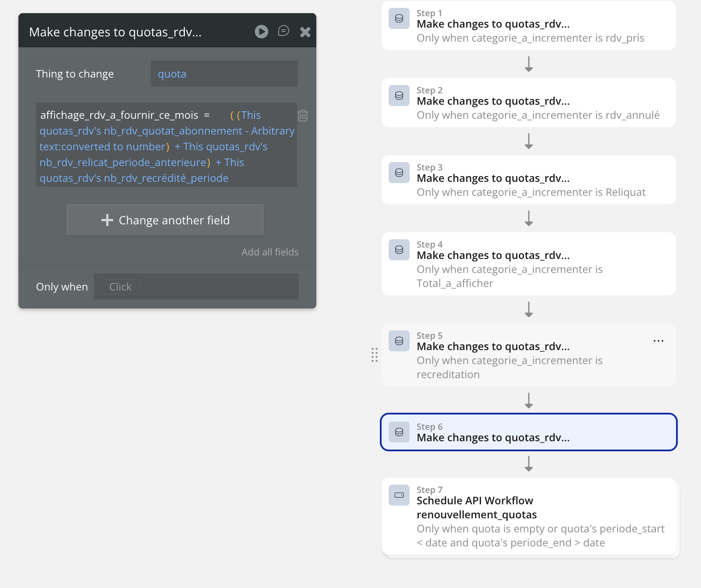Select the Step 6 database icon
Image resolution: width=701 pixels, height=588 pixels.
click(399, 432)
